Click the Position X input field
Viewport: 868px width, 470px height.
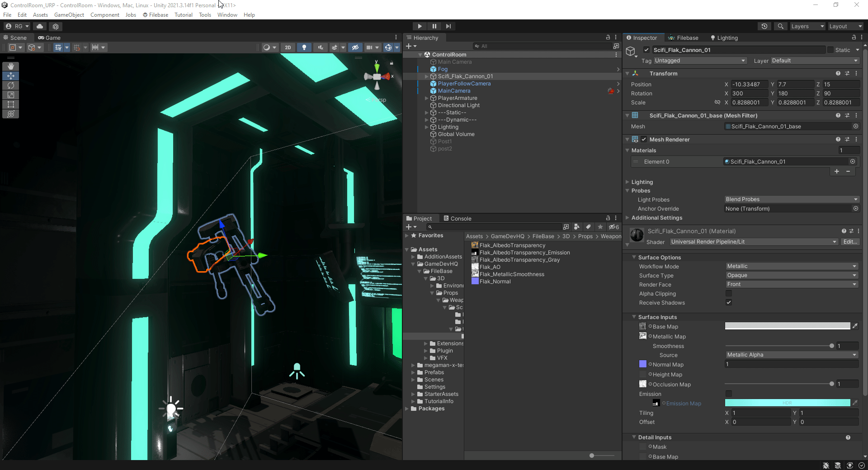[x=750, y=85]
